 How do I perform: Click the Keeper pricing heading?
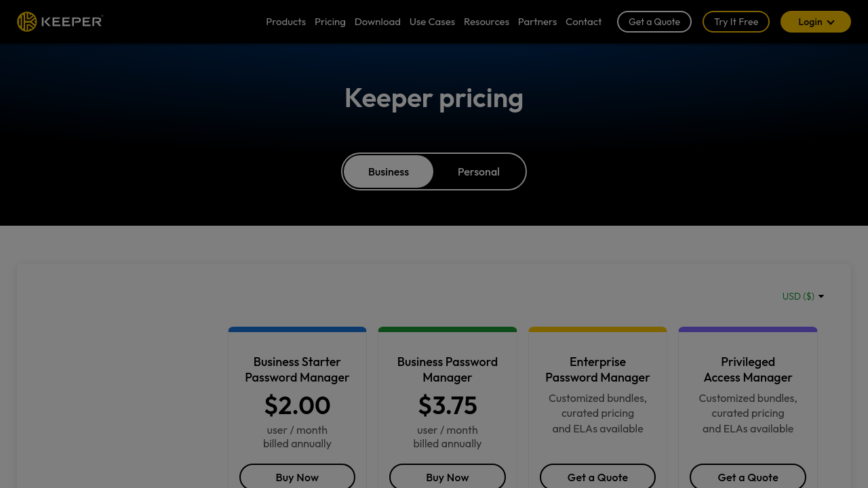click(434, 98)
